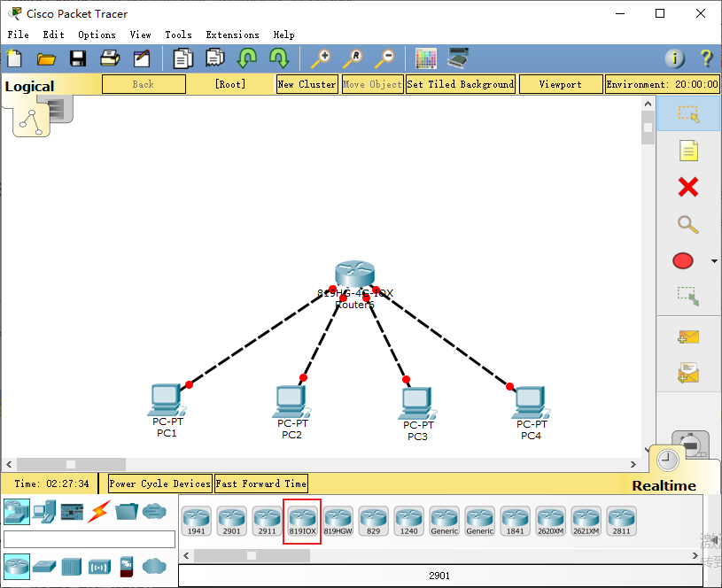This screenshot has height=588, width=722.
Task: Click Environment time button
Action: pos(662,84)
